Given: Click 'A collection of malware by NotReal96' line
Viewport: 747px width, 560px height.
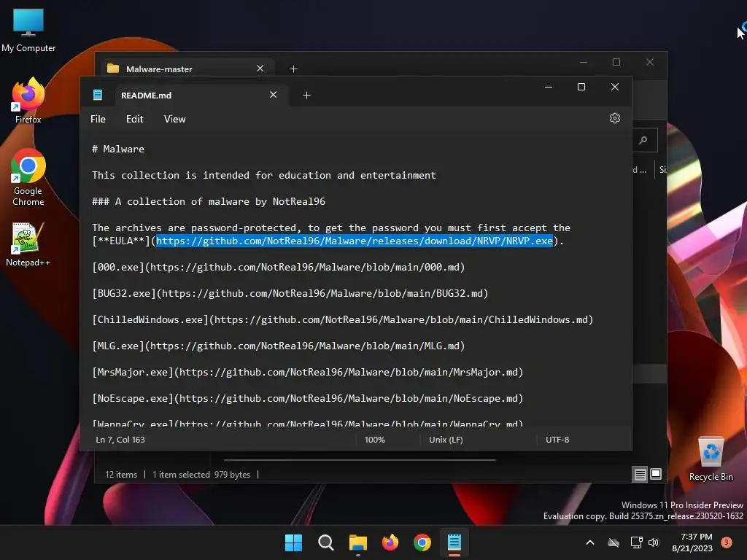Looking at the screenshot, I should [209, 201].
